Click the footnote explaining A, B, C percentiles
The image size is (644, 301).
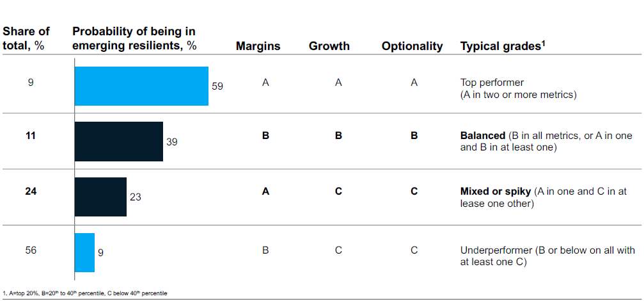click(x=85, y=293)
